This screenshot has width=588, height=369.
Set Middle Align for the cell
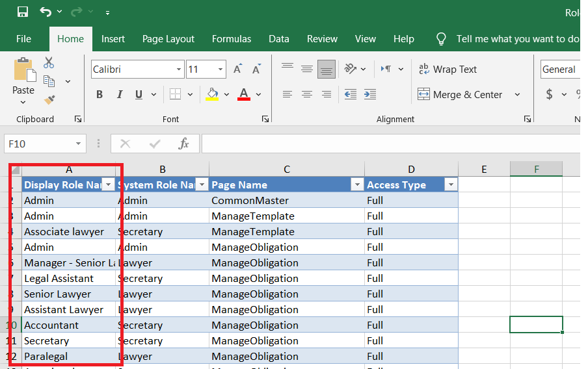[307, 69]
